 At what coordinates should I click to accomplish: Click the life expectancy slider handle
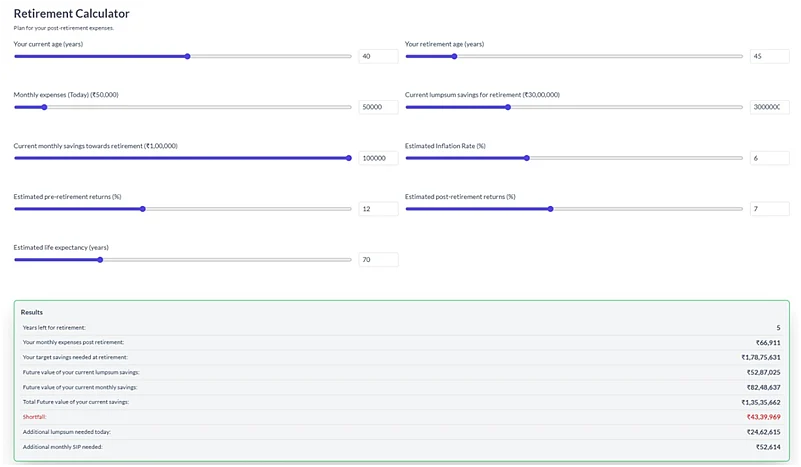tap(100, 260)
